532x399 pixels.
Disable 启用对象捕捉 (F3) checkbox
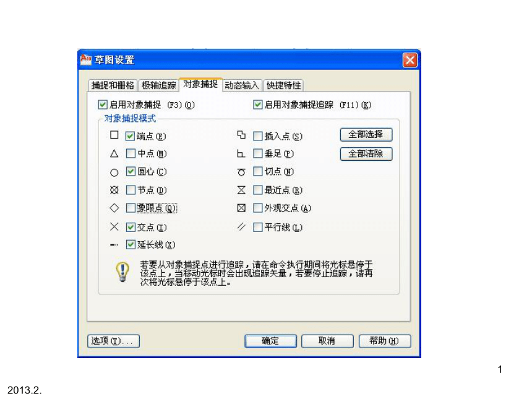point(103,105)
